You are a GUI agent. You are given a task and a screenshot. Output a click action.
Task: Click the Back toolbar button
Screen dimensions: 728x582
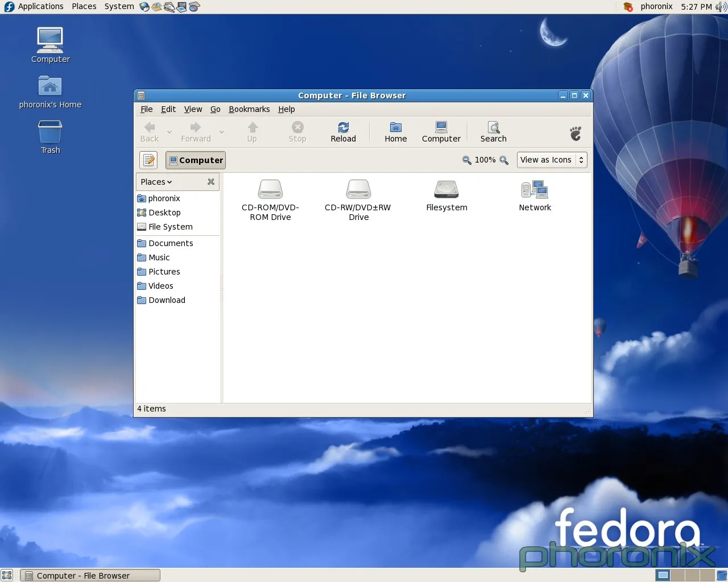pyautogui.click(x=150, y=132)
